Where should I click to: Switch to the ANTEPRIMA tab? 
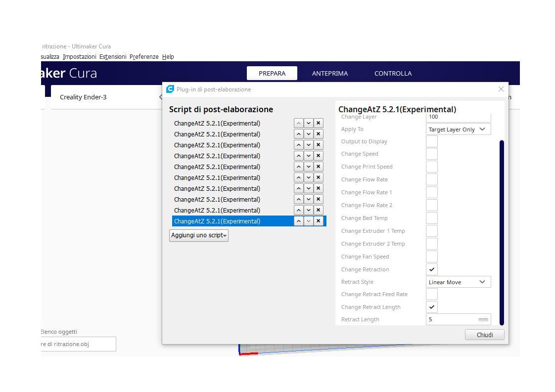pos(330,73)
